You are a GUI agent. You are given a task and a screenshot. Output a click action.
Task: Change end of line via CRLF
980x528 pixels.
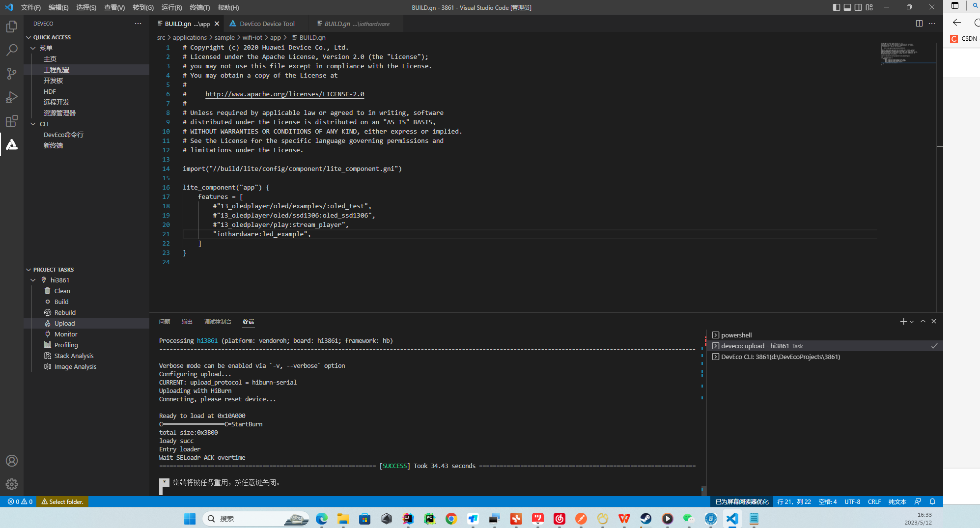tap(874, 501)
